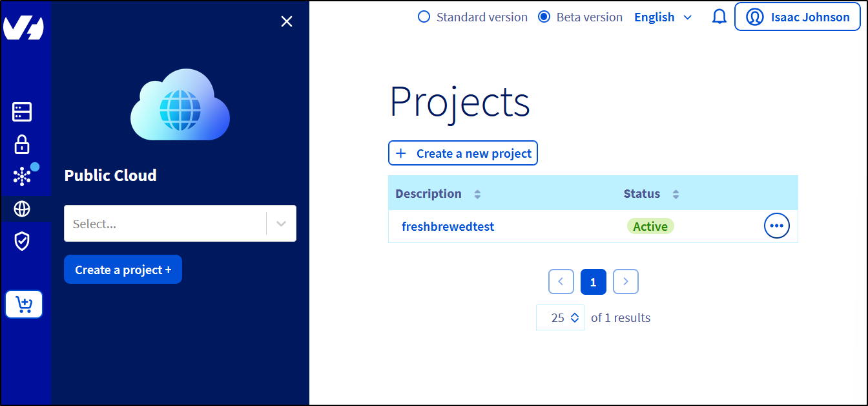
Task: Open the notifications bell
Action: [719, 17]
